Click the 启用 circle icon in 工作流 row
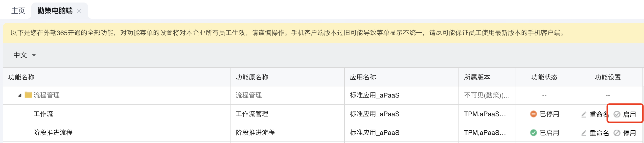Viewport: 644px width, 143px height. [x=617, y=114]
